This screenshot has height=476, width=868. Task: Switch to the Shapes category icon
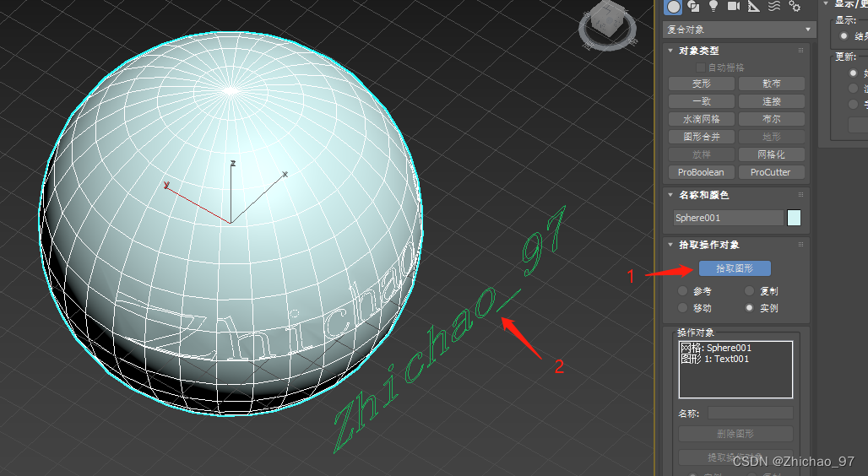[x=693, y=6]
